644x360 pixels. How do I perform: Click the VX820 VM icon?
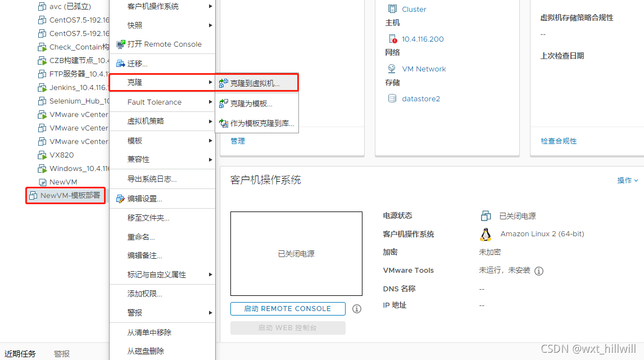click(x=42, y=155)
